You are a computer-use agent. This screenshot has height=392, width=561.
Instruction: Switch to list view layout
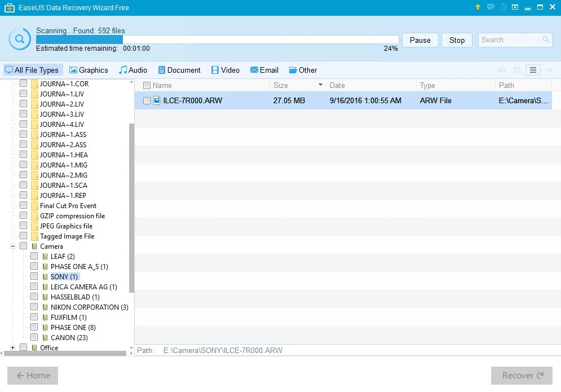tap(533, 70)
